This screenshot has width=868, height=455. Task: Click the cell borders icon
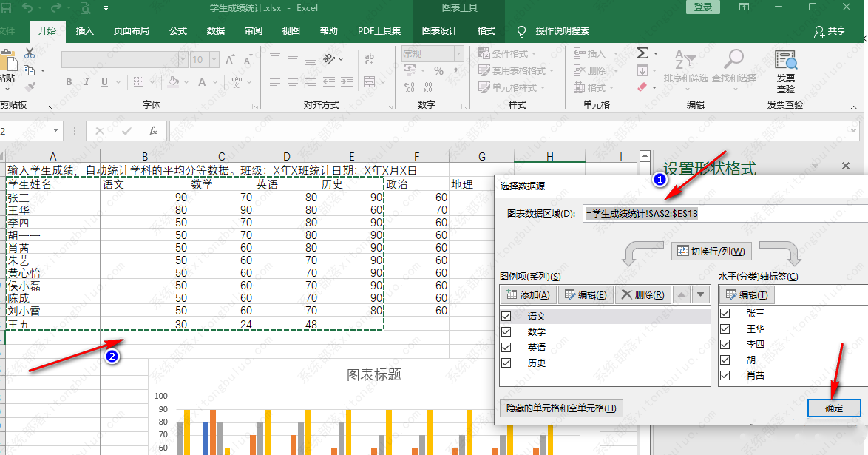[x=138, y=82]
